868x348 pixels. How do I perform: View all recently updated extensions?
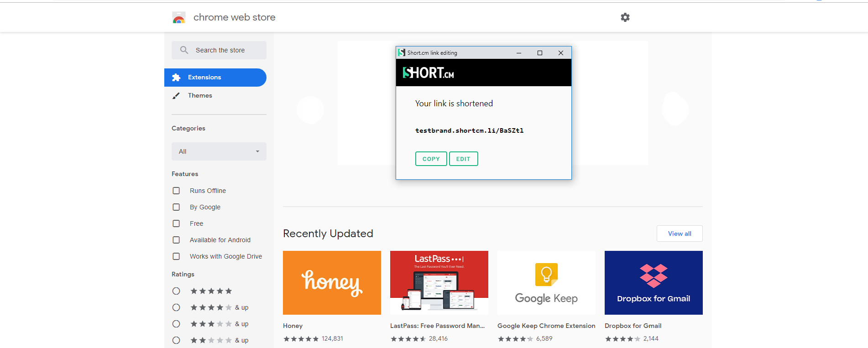coord(680,234)
